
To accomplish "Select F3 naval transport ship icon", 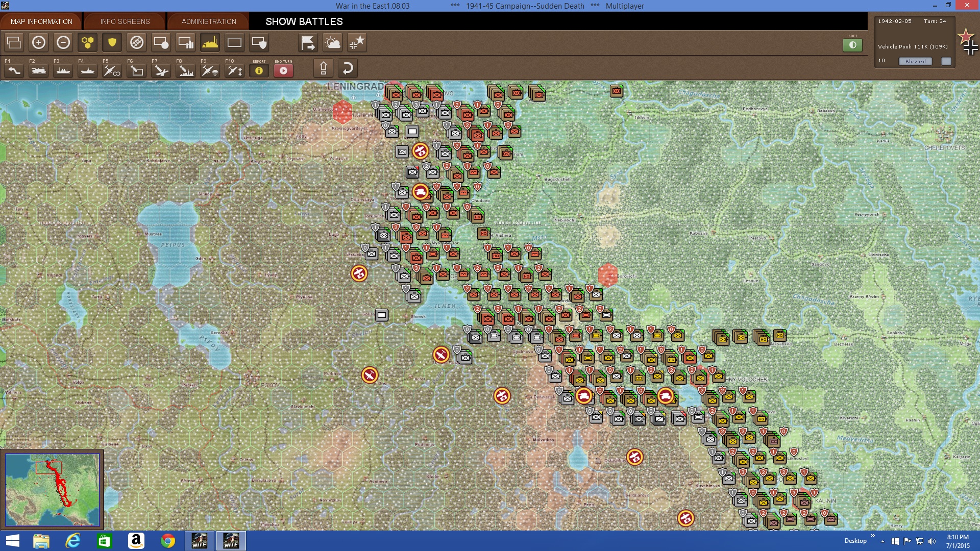I will click(x=63, y=70).
